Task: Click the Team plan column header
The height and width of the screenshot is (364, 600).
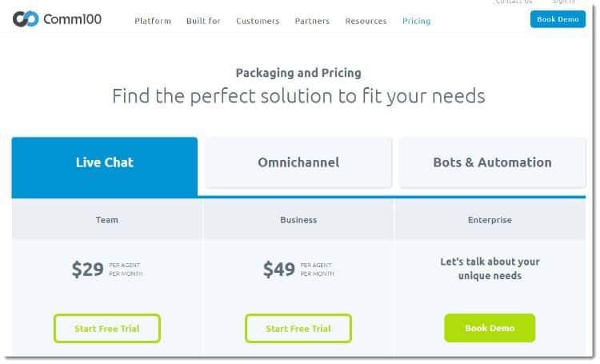Action: click(x=107, y=220)
